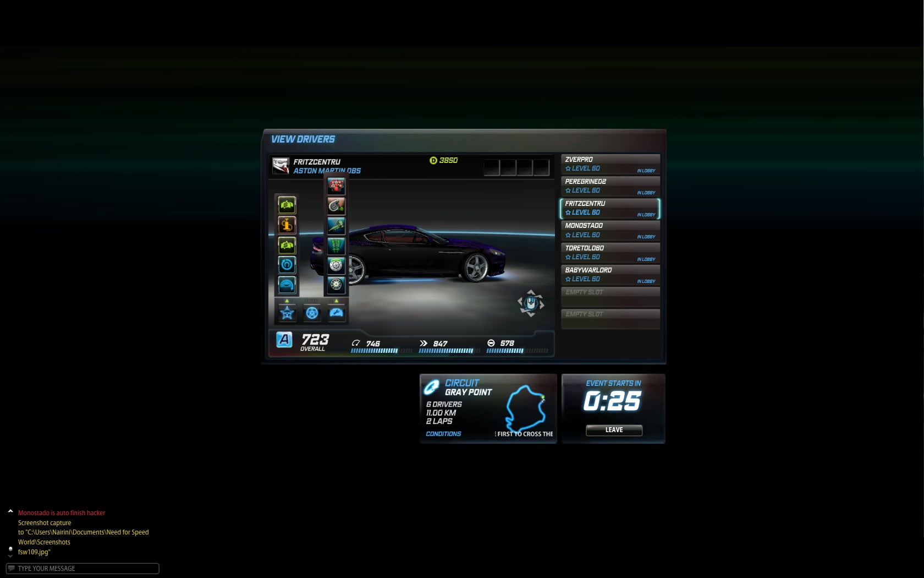Click the chat scroll down arrow

click(x=10, y=556)
